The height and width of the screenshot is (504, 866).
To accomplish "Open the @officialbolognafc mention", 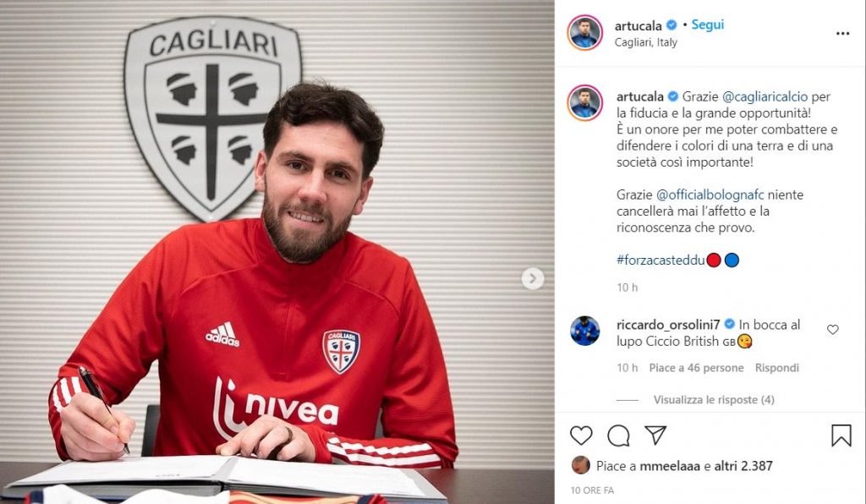I will point(710,194).
